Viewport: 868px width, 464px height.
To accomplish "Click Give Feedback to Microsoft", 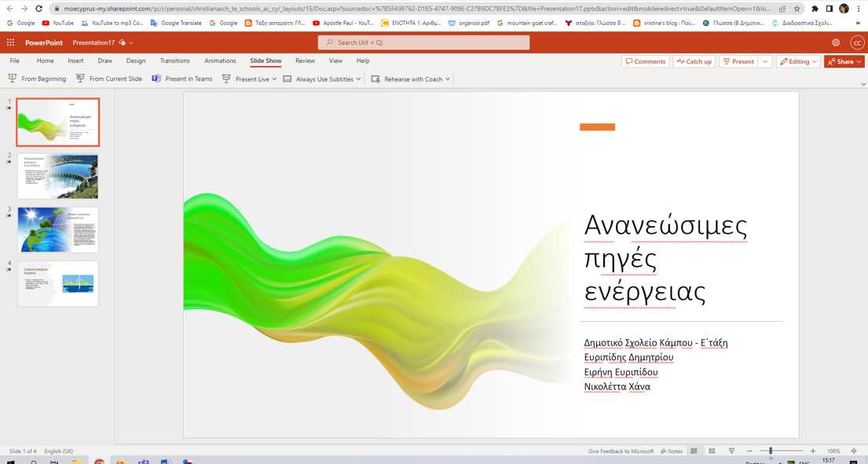I will (621, 451).
